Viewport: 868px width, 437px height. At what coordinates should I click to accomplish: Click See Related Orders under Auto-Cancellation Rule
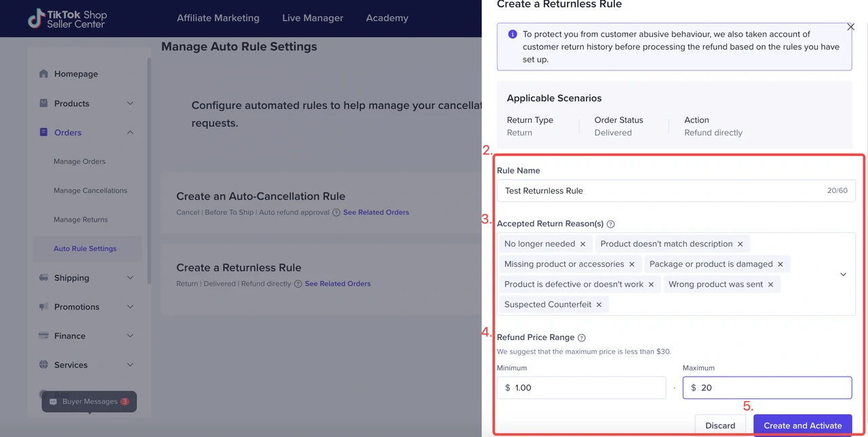tap(376, 212)
